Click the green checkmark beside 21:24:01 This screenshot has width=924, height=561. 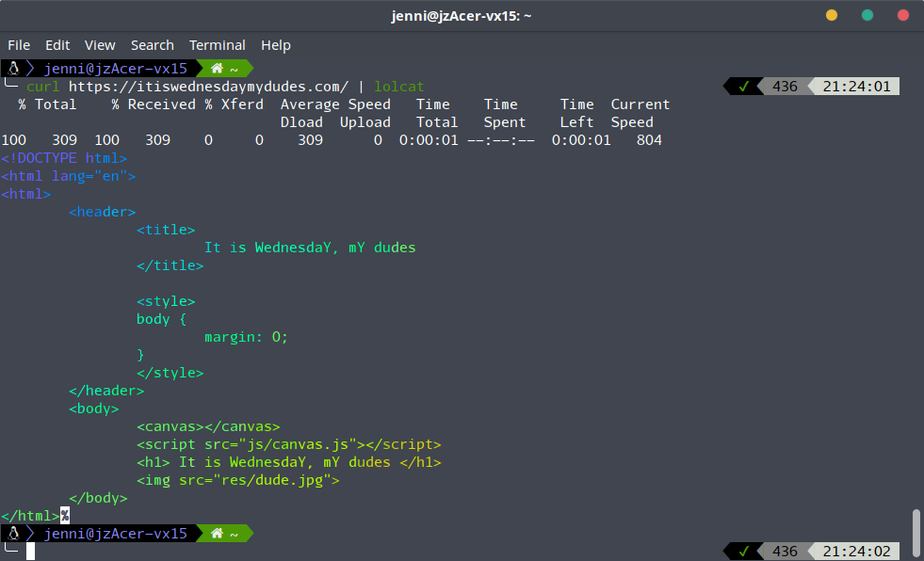[744, 87]
